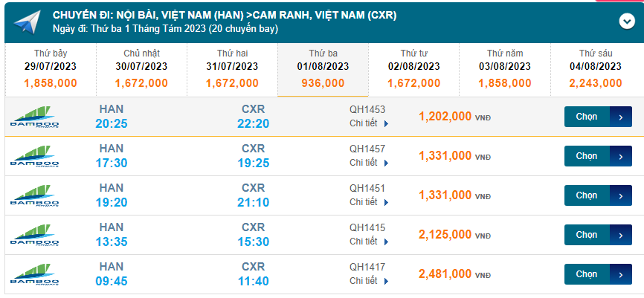
Task: Switch to Chủ nhật 30/07/2023 date tab
Action: (141, 68)
